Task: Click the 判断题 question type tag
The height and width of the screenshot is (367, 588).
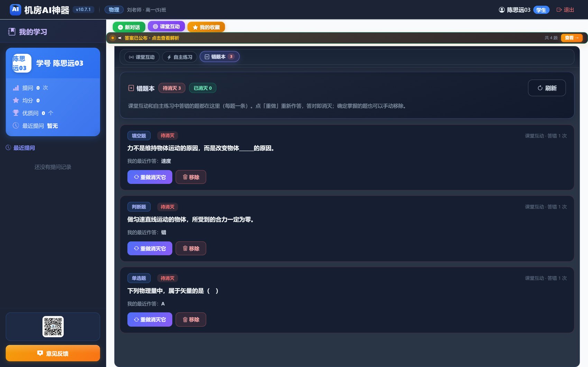Action: [x=139, y=207]
